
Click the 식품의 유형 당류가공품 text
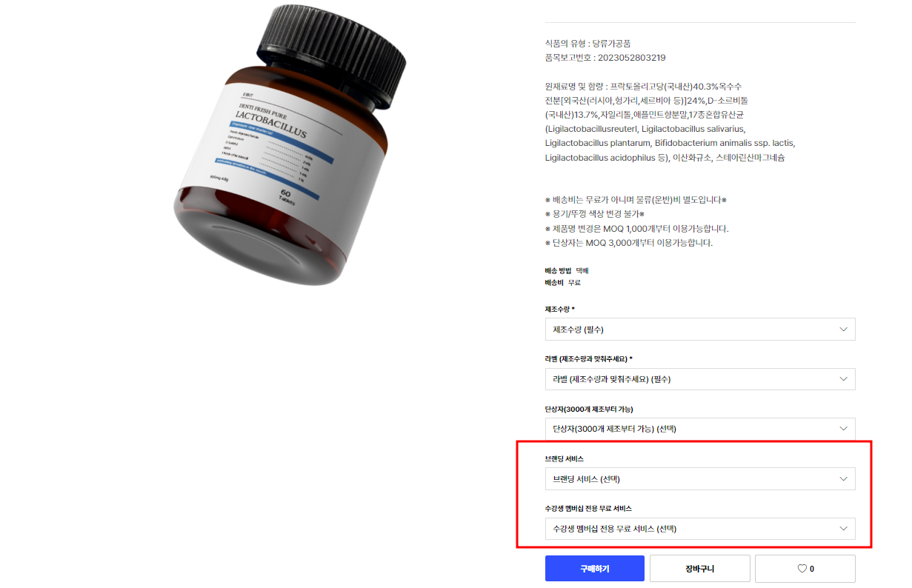[x=588, y=44]
